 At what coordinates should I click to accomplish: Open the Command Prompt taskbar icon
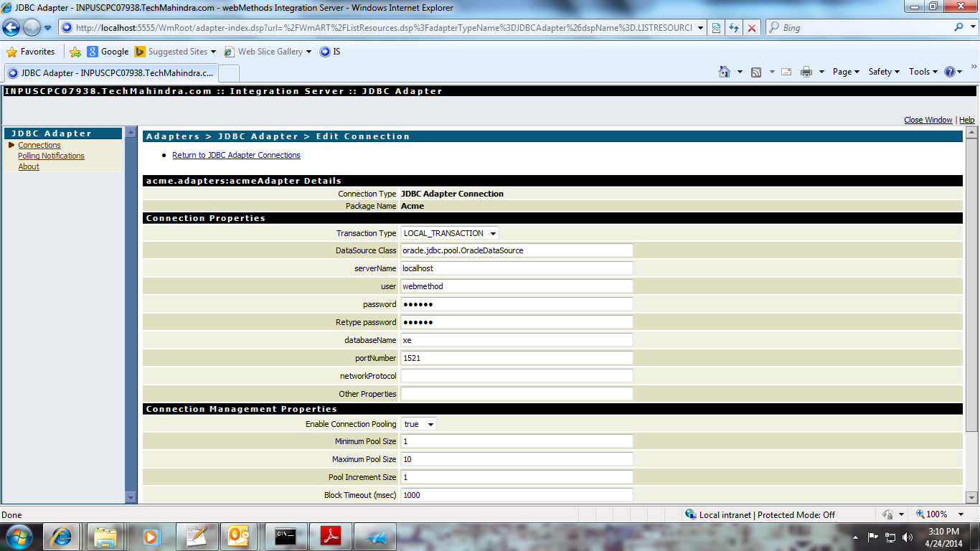(x=284, y=537)
